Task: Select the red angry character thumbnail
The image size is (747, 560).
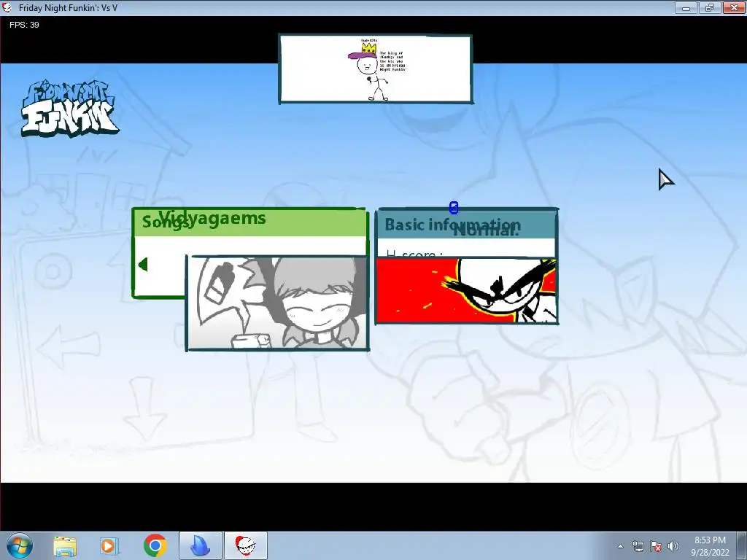Action: point(466,290)
